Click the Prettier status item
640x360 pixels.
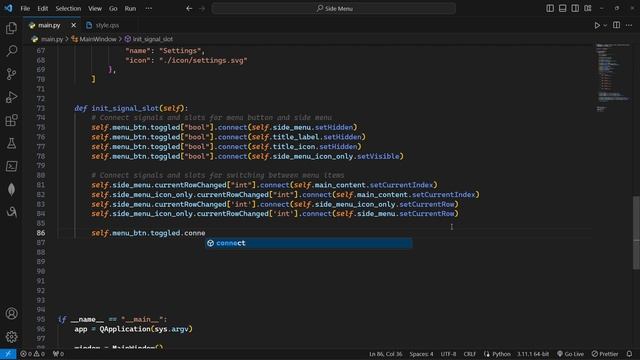click(605, 354)
